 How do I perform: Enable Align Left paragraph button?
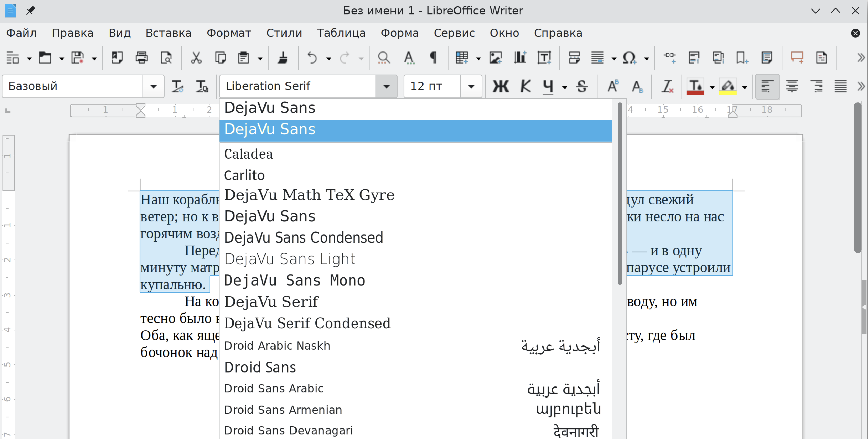pos(767,86)
